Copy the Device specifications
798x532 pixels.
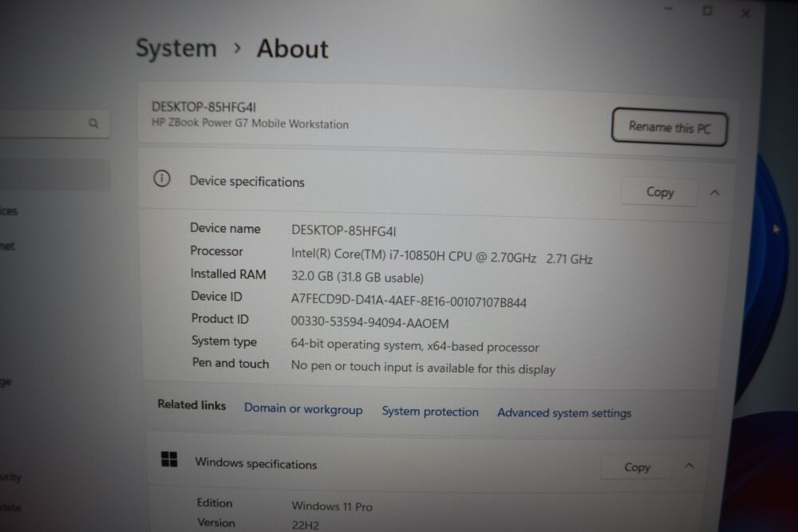click(660, 191)
